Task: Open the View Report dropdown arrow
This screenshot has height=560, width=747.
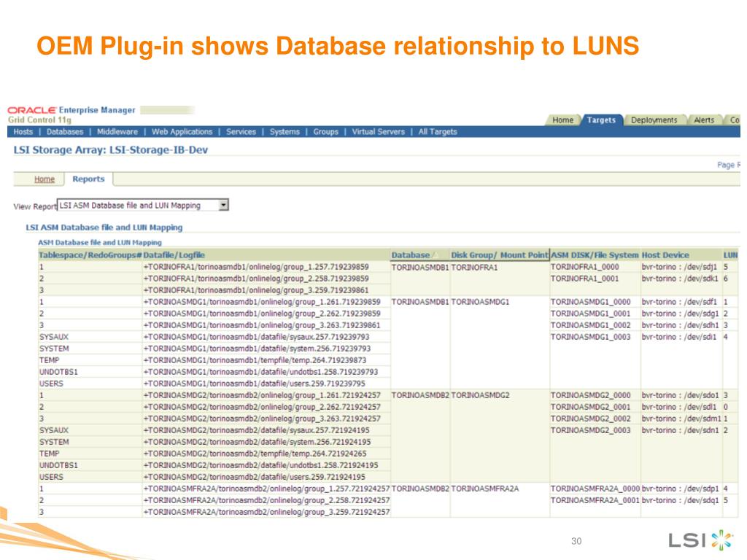Action: (223, 205)
